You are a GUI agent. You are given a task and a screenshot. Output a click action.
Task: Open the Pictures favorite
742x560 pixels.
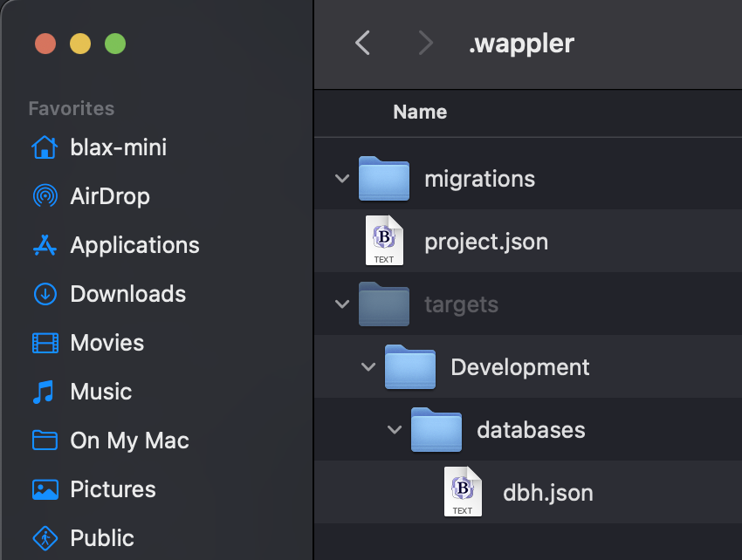tap(113, 489)
